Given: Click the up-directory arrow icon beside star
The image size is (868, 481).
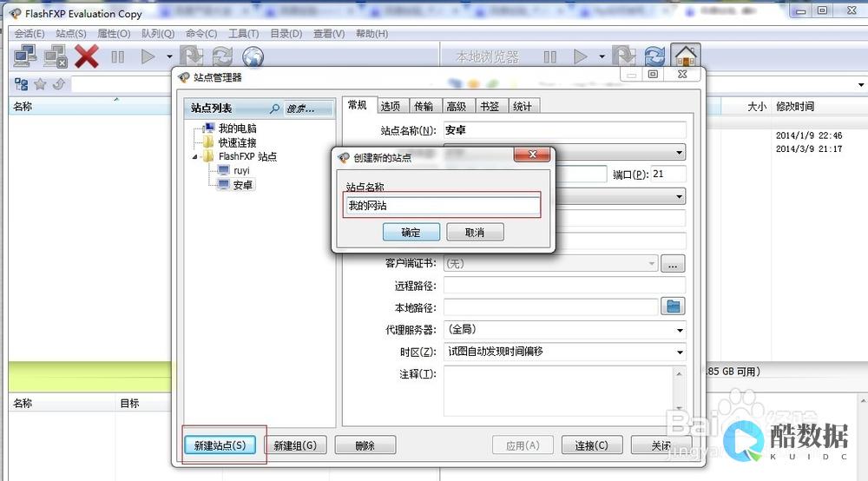Looking at the screenshot, I should (x=59, y=84).
